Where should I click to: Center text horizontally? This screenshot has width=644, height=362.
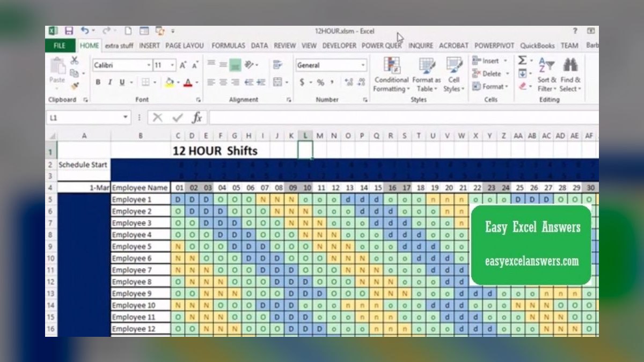(223, 82)
